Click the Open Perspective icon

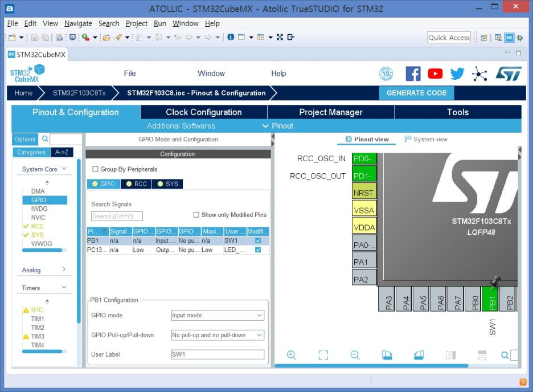[483, 38]
